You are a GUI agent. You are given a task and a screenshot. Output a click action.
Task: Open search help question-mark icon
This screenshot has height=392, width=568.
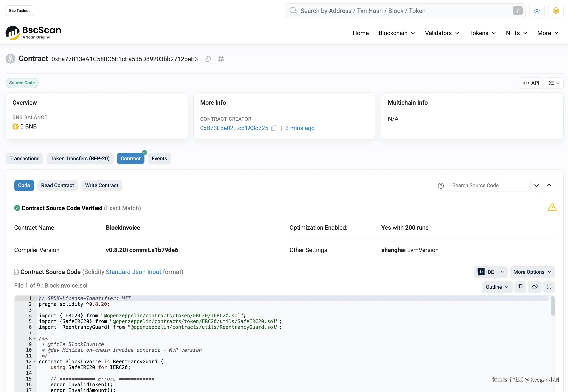click(441, 186)
